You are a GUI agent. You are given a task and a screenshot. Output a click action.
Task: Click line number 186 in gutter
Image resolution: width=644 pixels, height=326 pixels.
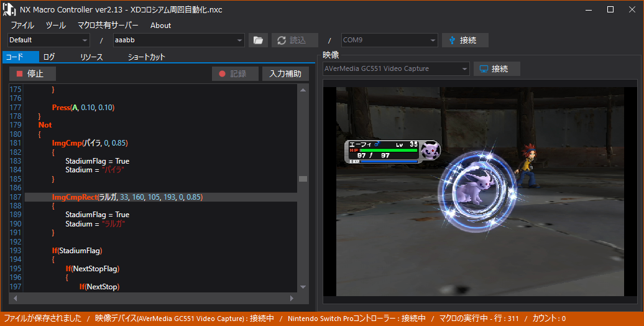click(x=16, y=188)
